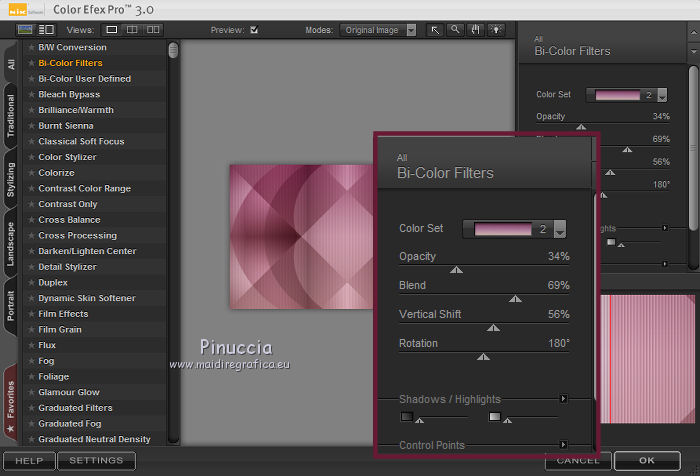Favorite the Fog filter star
This screenshot has width=700, height=476.
[x=31, y=361]
